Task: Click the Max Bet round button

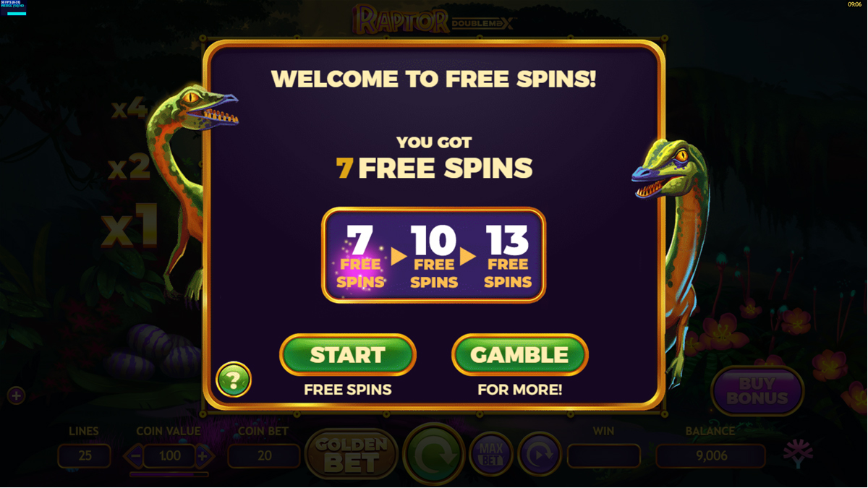Action: pos(491,455)
